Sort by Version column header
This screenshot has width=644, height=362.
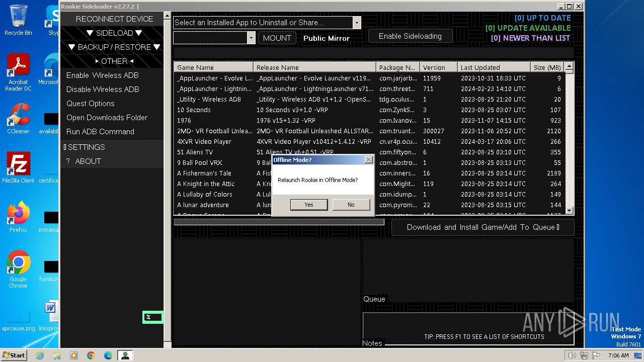coord(439,67)
